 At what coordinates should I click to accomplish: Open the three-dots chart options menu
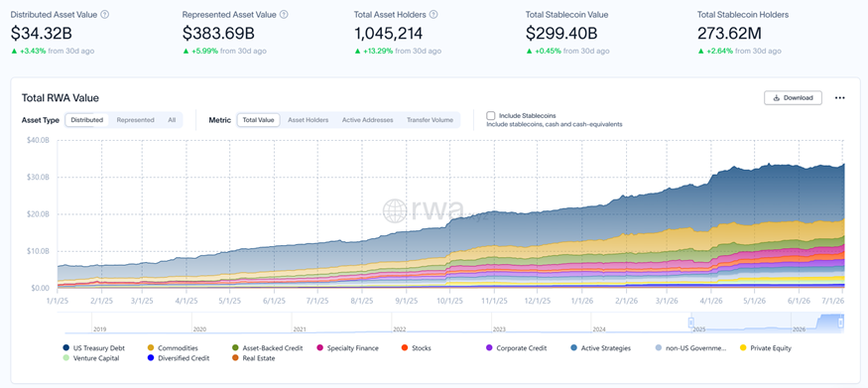coord(840,98)
